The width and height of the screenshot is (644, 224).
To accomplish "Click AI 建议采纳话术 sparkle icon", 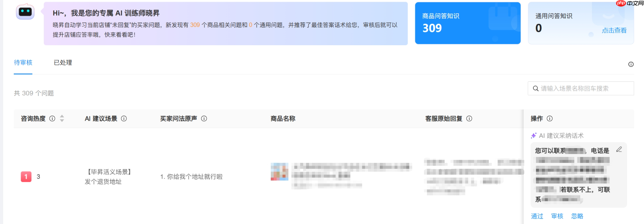I will [x=534, y=135].
